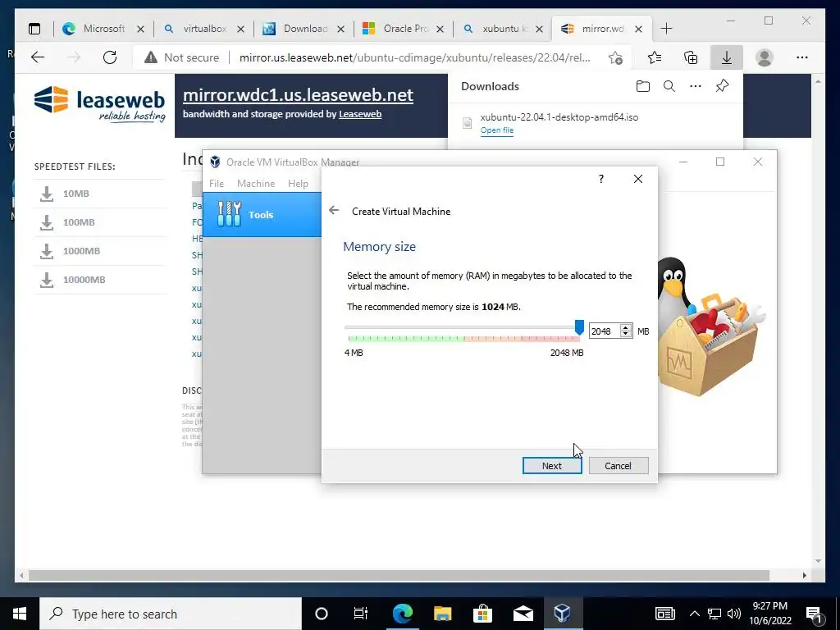Search downloads using the magnifier icon

pyautogui.click(x=669, y=86)
